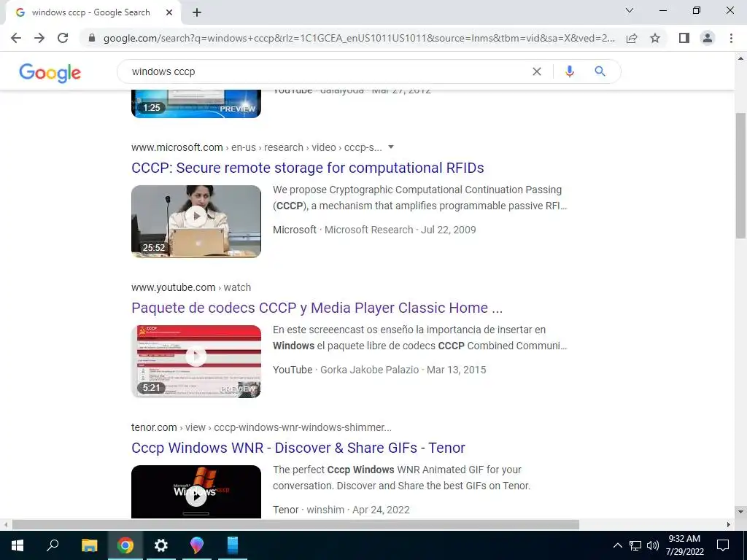Click 'winshim · Apr 24, 2022' text
747x560 pixels.
pos(358,510)
